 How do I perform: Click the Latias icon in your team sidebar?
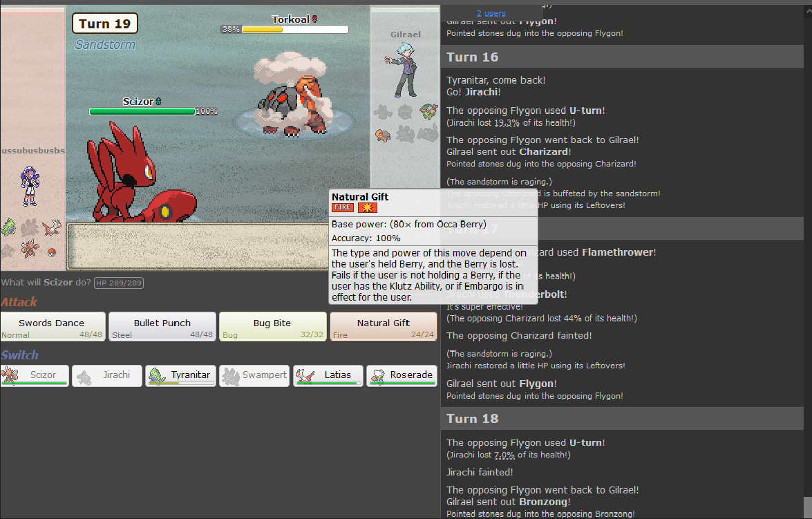point(52,227)
